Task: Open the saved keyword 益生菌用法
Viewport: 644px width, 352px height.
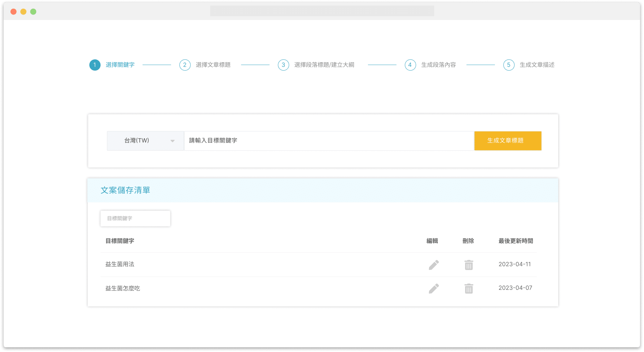Action: (x=120, y=264)
